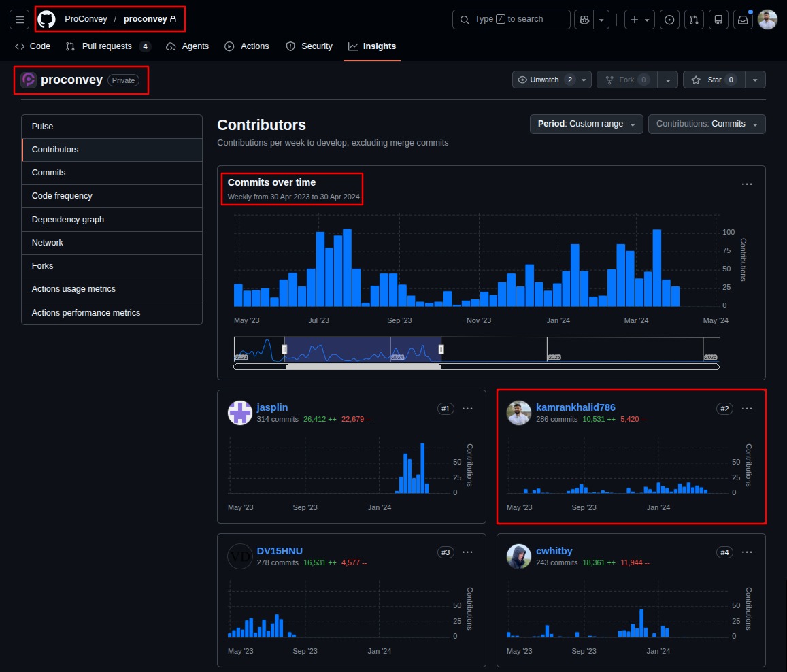This screenshot has height=672, width=787.
Task: View cwhitby's 243 commits
Action: 556,562
